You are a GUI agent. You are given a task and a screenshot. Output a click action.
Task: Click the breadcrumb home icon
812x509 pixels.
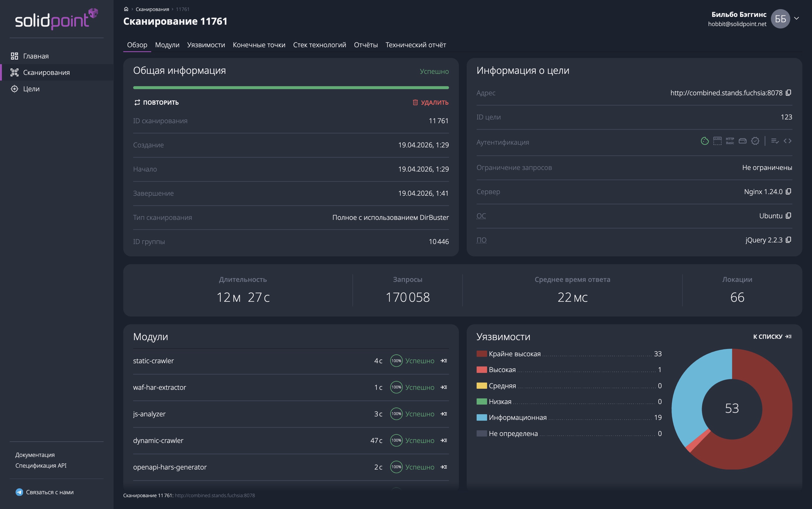[126, 9]
